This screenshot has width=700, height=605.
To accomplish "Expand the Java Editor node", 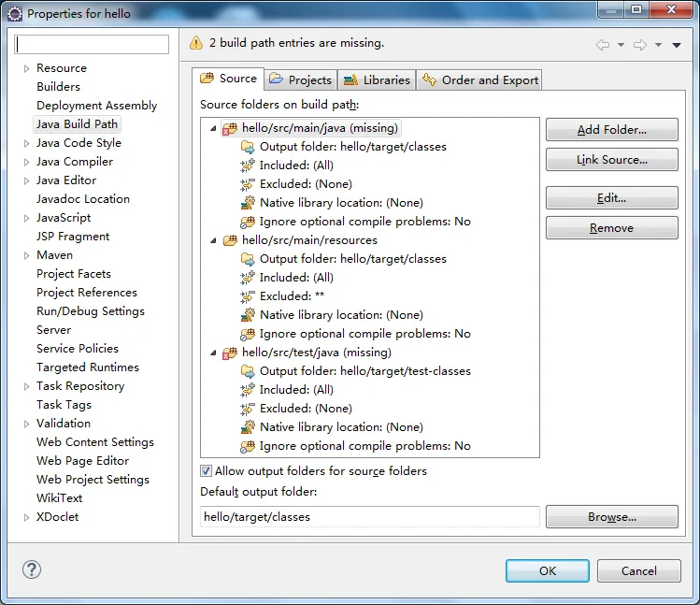I will point(26,180).
